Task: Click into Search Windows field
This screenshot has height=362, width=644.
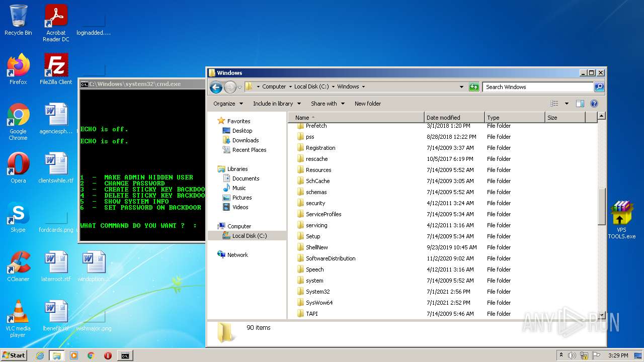Action: click(x=538, y=87)
